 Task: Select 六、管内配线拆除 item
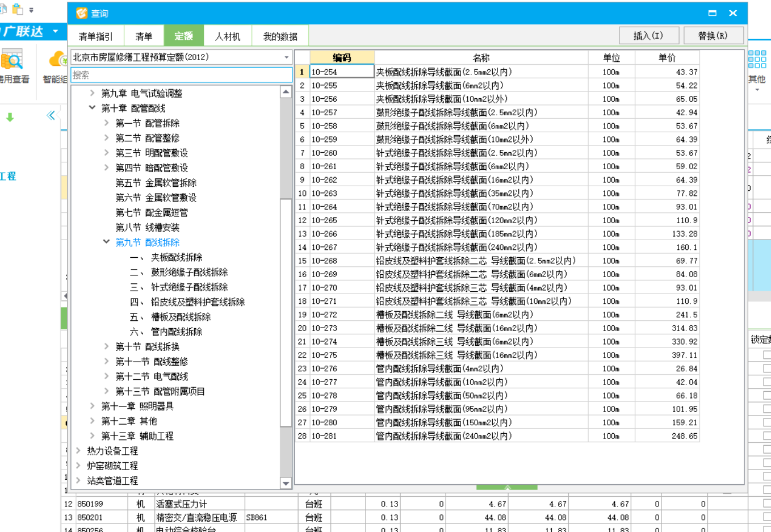(166, 332)
